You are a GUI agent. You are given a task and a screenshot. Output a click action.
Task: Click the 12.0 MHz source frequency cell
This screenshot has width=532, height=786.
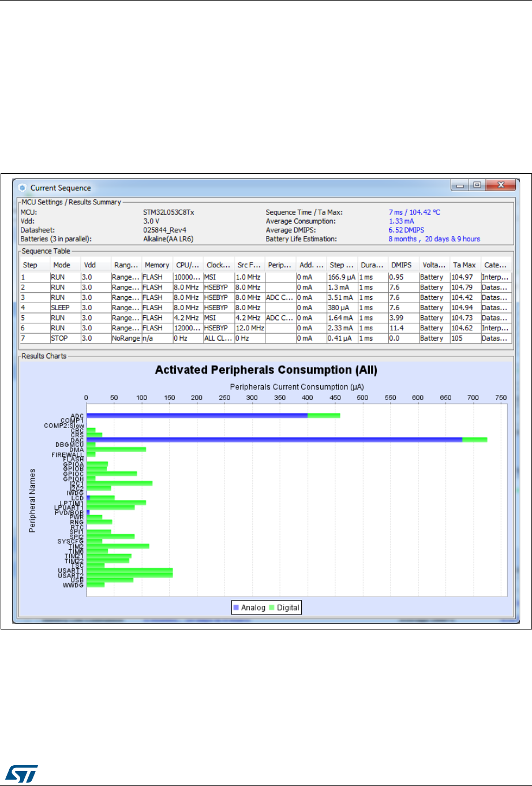(249, 328)
